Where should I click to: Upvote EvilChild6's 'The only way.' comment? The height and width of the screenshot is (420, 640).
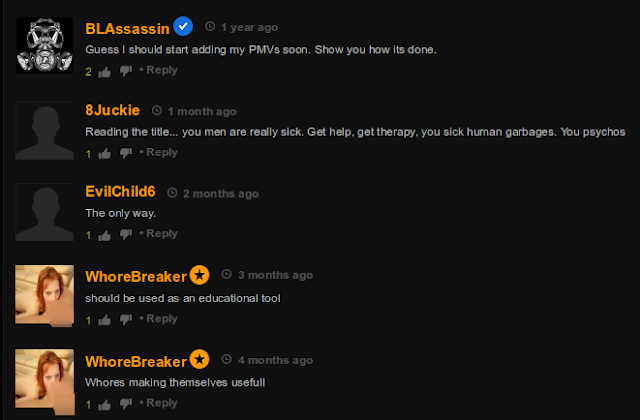click(x=104, y=236)
